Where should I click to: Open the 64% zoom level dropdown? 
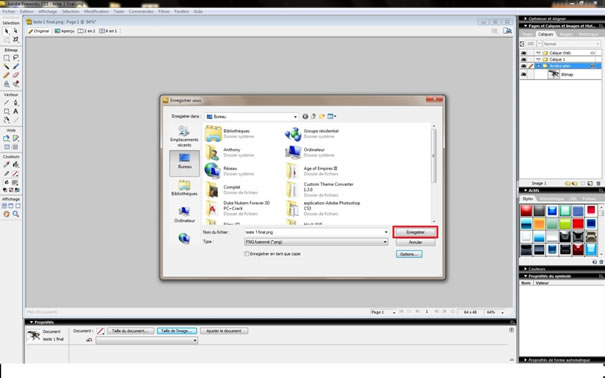502,312
